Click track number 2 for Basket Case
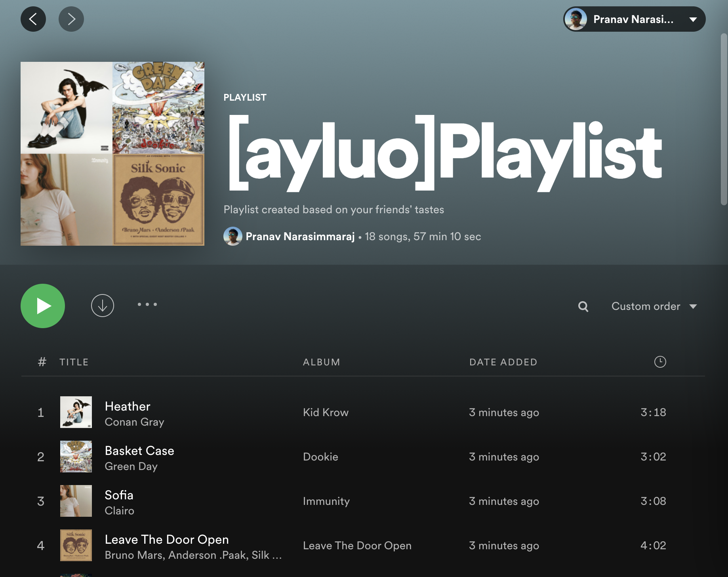 click(41, 457)
